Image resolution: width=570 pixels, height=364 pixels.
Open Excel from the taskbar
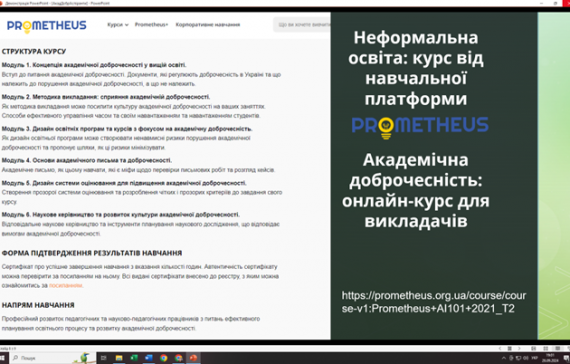point(134,358)
